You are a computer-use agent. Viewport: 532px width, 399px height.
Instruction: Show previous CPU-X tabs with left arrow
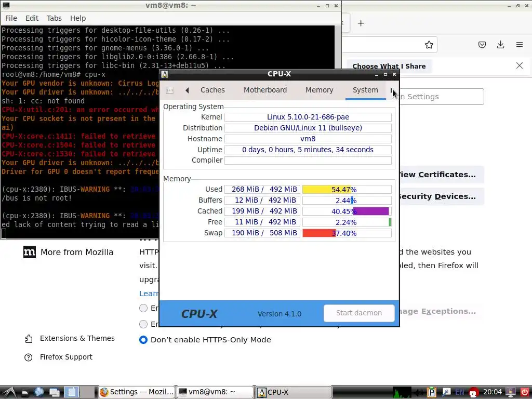click(187, 90)
